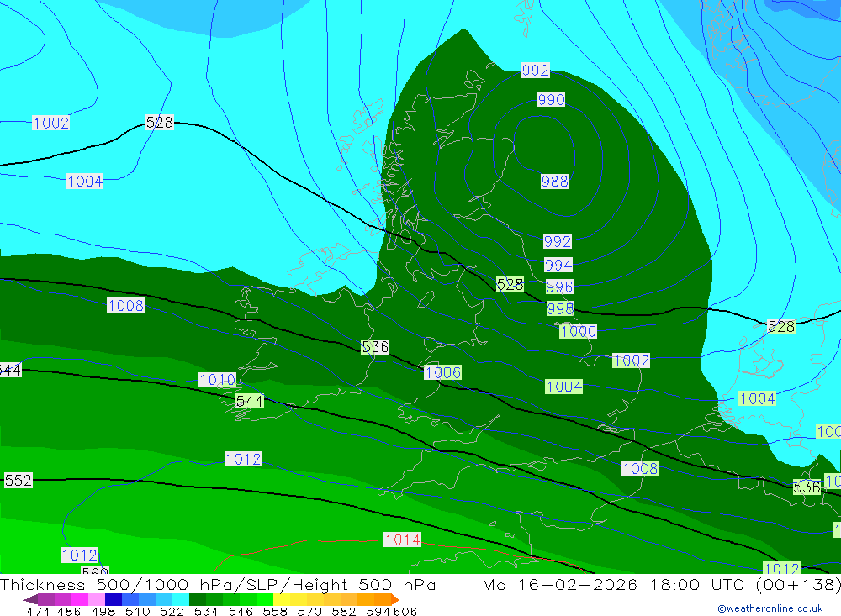
Task: Open the weatheronline.co.uk copyright link
Action: pyautogui.click(x=770, y=608)
